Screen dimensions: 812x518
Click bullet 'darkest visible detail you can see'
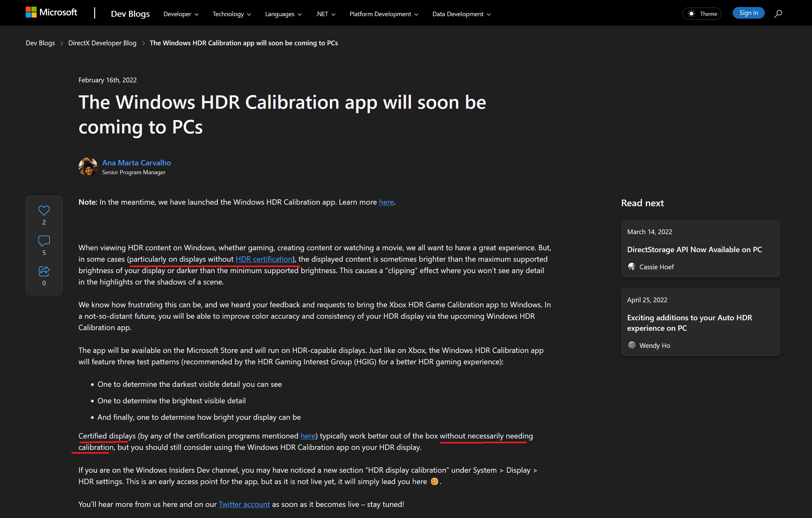[190, 384]
